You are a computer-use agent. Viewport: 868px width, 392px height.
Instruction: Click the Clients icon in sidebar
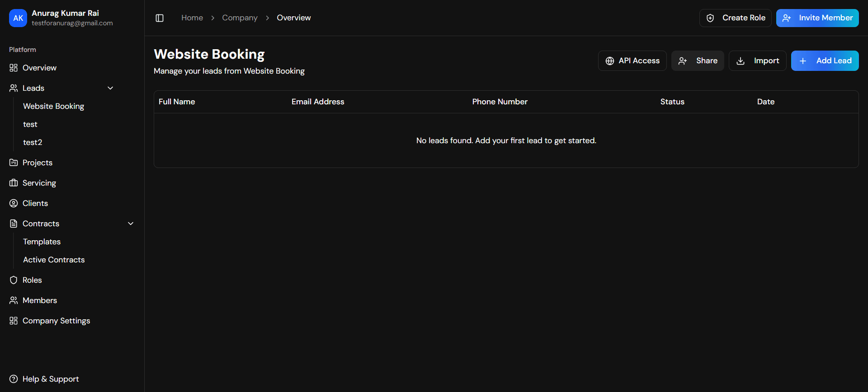tap(14, 203)
